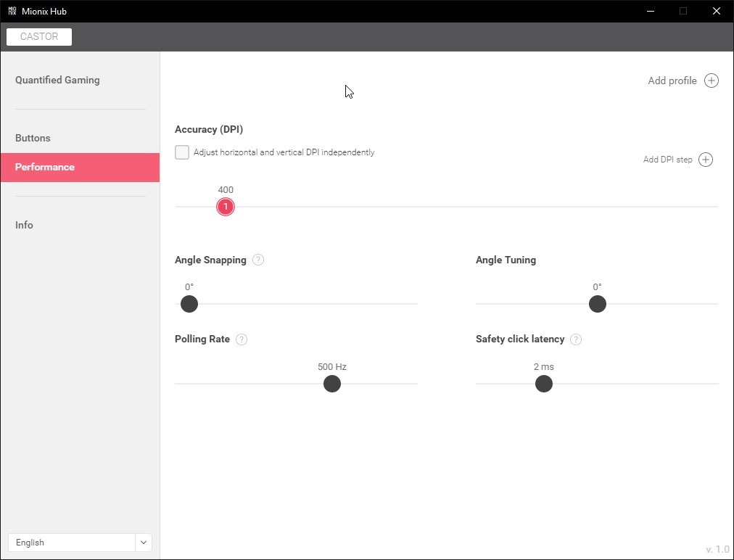Click the Polling Rate 500 Hz slider knob
This screenshot has height=560, width=734.
point(332,384)
